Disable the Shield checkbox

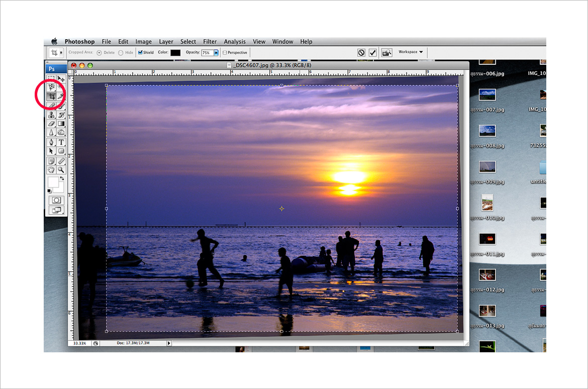click(140, 52)
